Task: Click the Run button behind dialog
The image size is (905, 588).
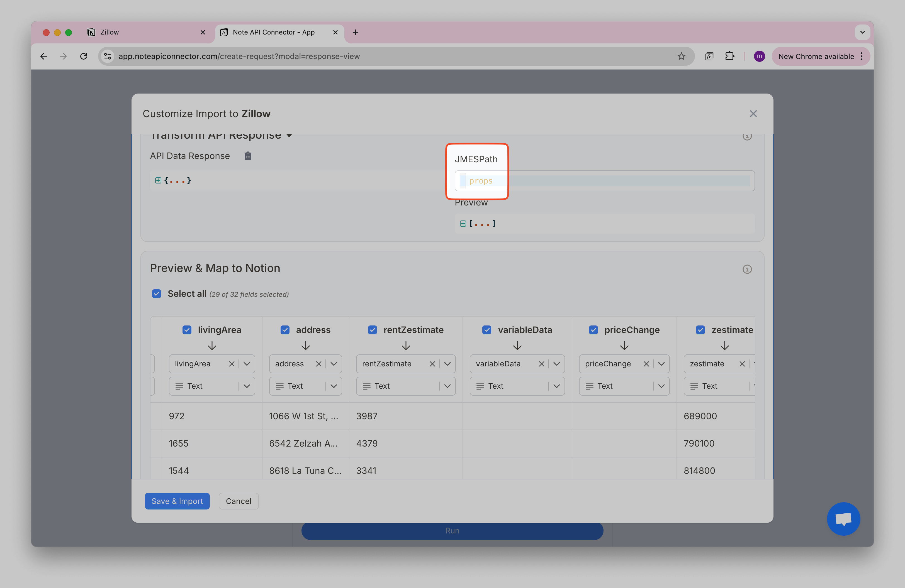Action: (452, 531)
